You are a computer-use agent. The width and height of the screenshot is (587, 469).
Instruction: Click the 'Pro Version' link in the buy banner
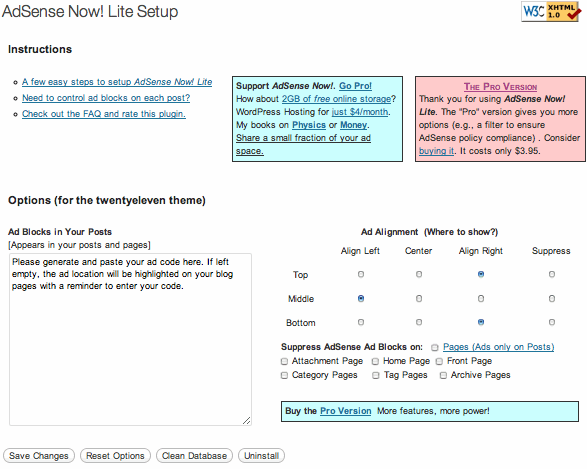346,411
